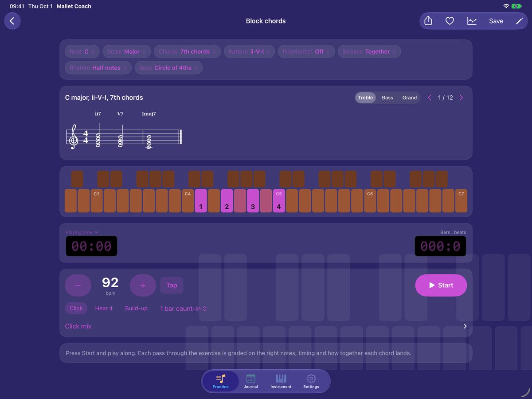Switch to the Practice tab
This screenshot has width=532, height=399.
pyautogui.click(x=221, y=381)
